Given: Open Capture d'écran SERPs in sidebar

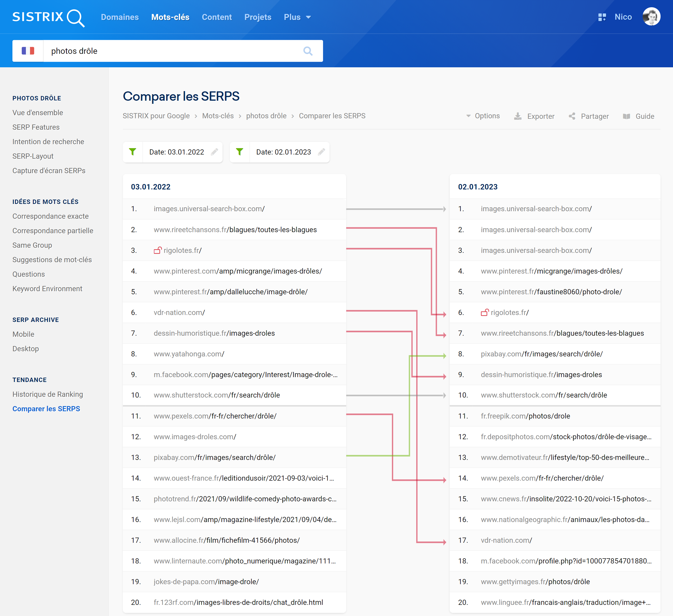Looking at the screenshot, I should [x=49, y=171].
